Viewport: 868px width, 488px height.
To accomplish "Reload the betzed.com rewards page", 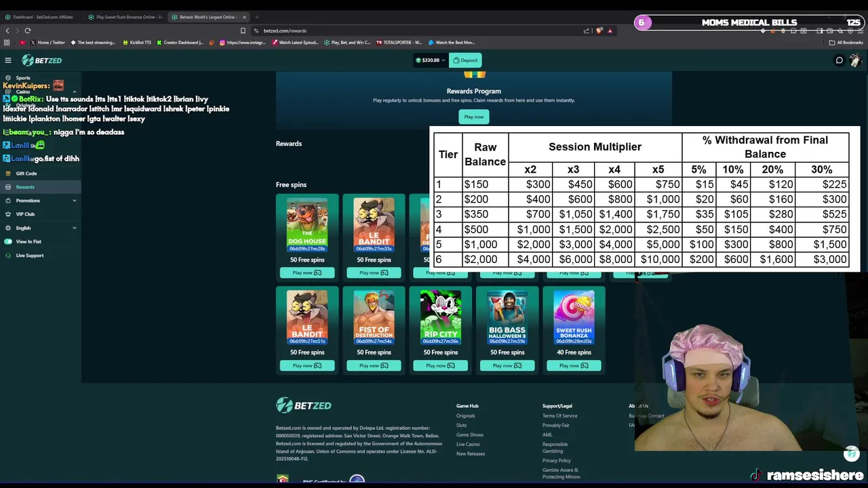I will click(28, 30).
